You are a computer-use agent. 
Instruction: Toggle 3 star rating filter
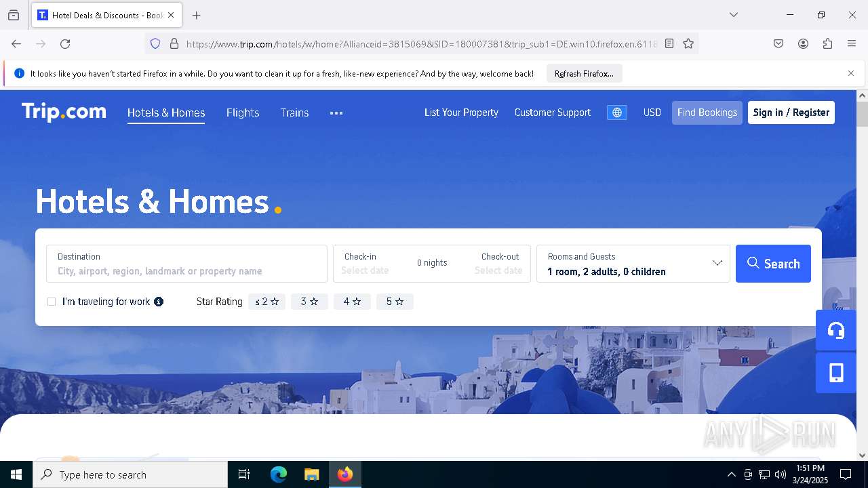click(309, 302)
